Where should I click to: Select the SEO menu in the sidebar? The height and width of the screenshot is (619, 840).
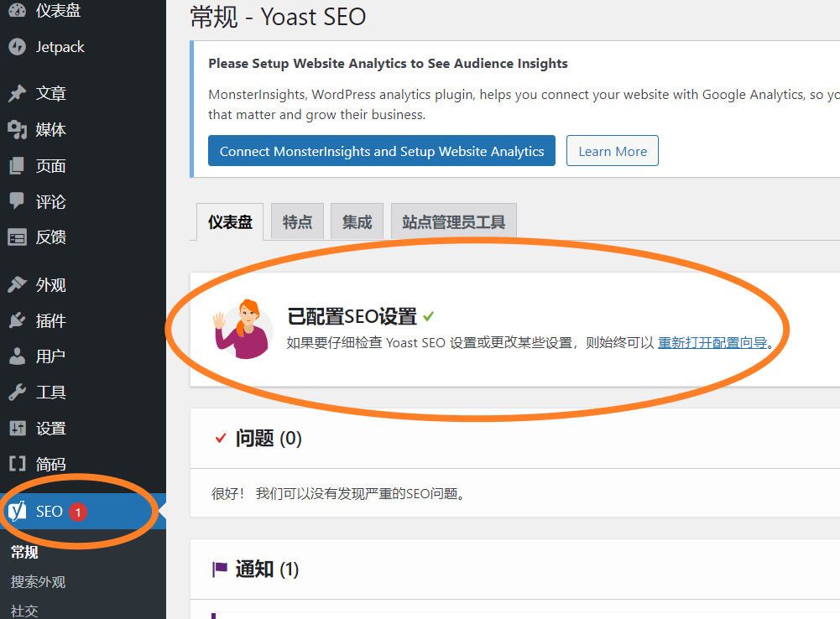pyautogui.click(x=83, y=512)
